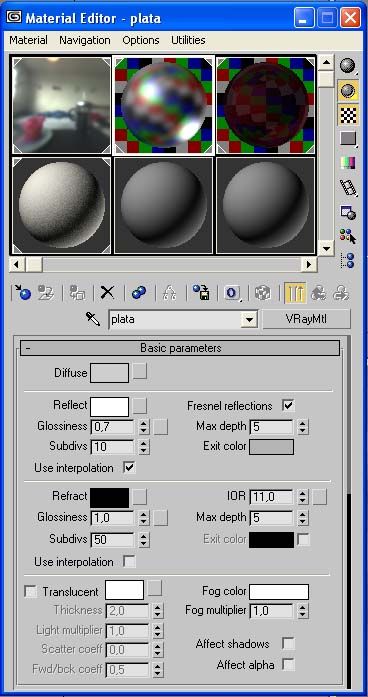Viewport: 368px width, 697px height.
Task: Open the Material/Map Navigator icon
Action: [349, 260]
